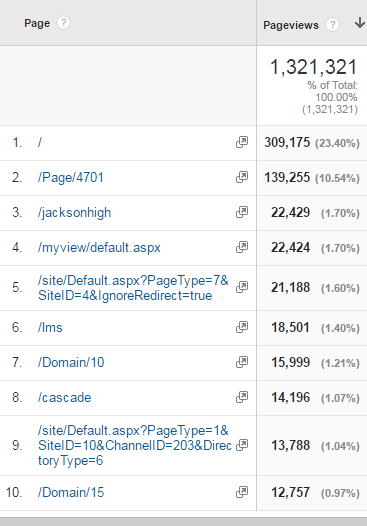The image size is (367, 526).
Task: Open external link icon for /cascade
Action: pos(242,397)
